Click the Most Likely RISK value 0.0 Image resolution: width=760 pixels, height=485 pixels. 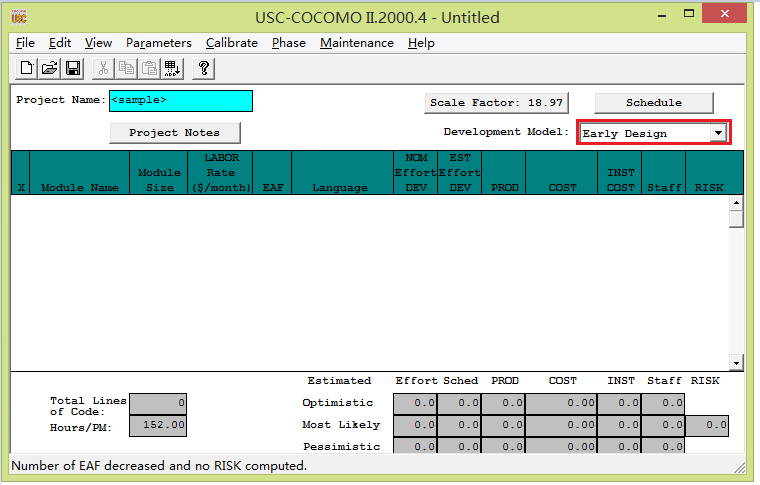point(707,425)
